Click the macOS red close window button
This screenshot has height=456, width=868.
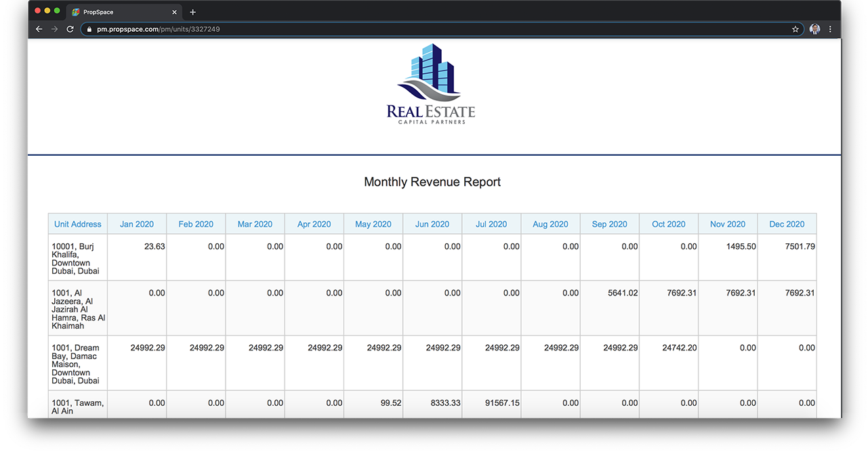coord(37,11)
